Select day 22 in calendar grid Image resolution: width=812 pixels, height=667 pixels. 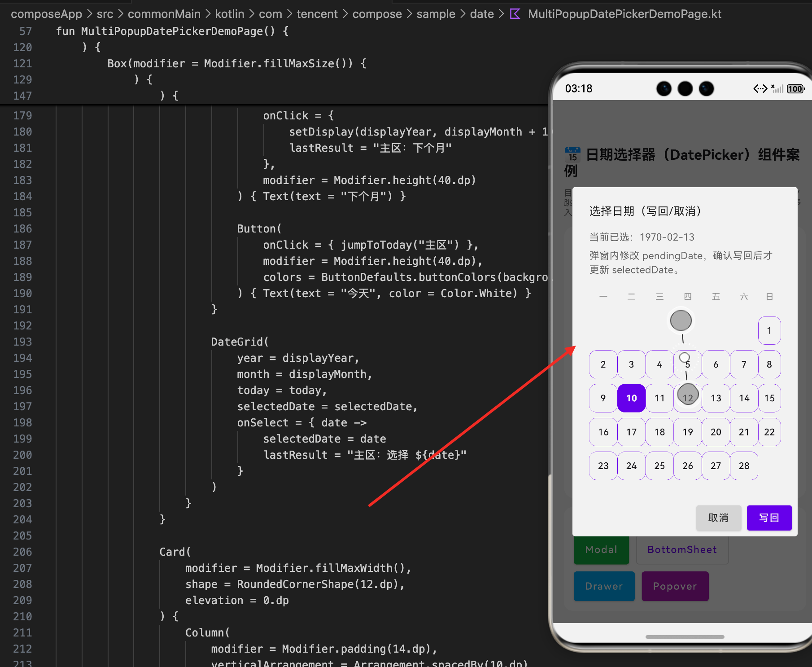coord(769,432)
